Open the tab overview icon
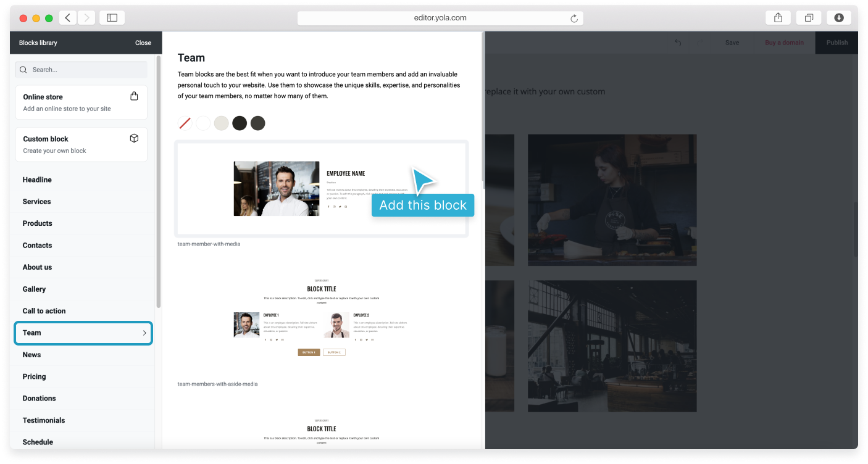Viewport: 868px width, 464px height. click(x=809, y=18)
